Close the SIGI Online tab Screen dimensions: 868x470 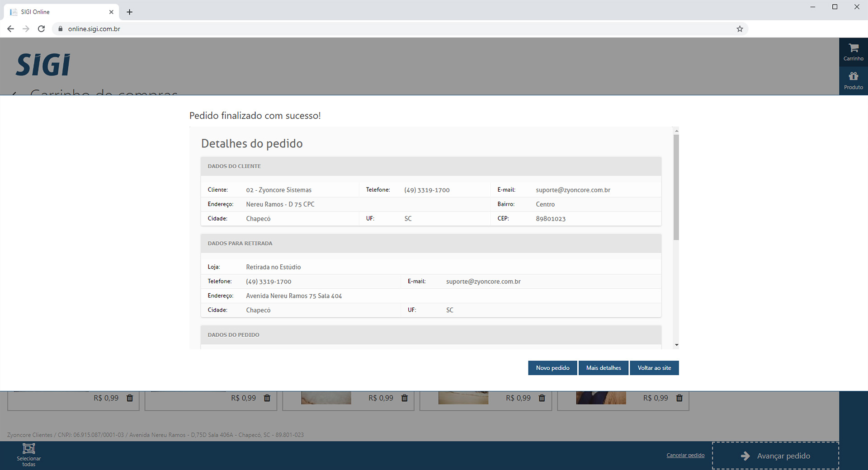tap(111, 12)
